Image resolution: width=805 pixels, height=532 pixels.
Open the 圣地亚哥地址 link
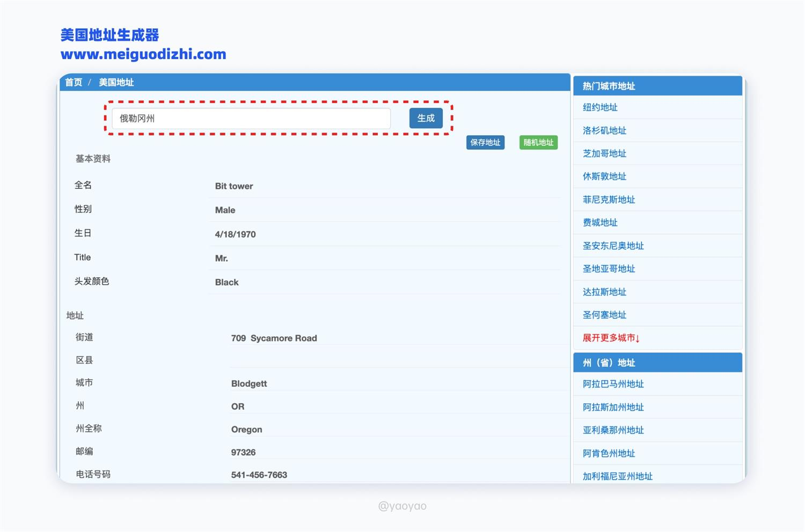[609, 269]
